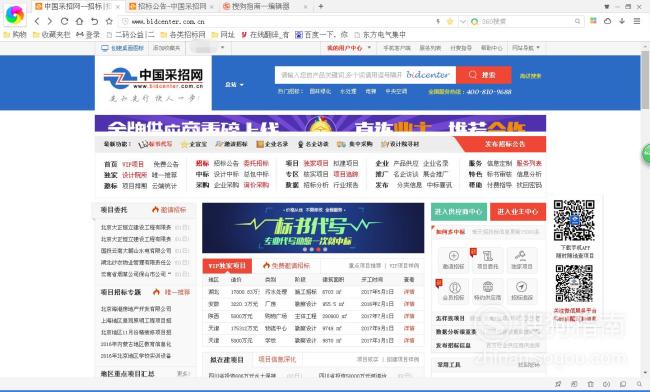Image resolution: width=650 pixels, height=392 pixels.
Task: Click the 集中采购 cart icon link
Action: (x=354, y=144)
